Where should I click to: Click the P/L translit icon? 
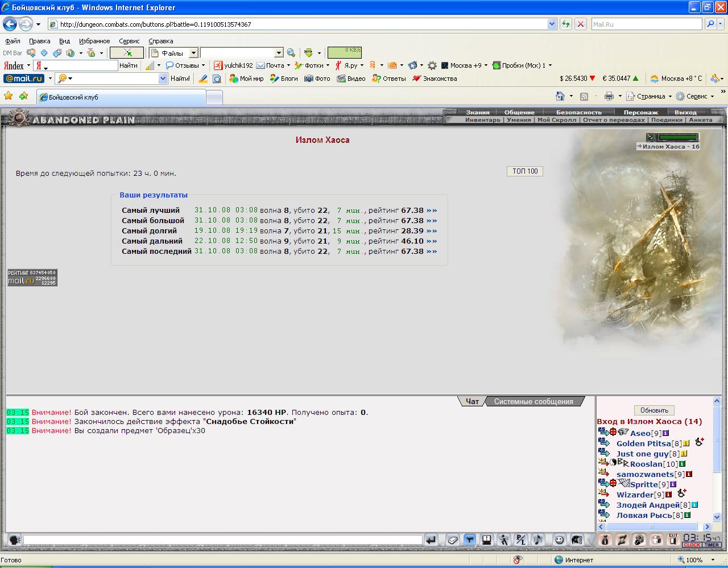[520, 540]
